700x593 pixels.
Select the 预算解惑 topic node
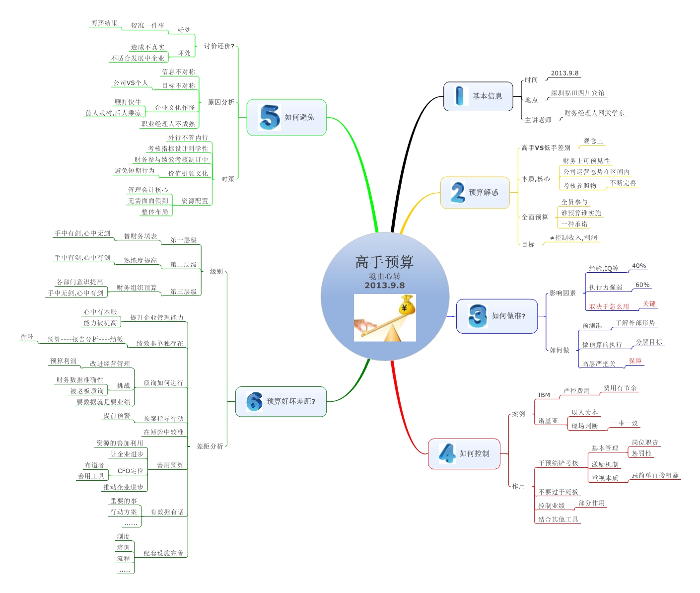(475, 192)
